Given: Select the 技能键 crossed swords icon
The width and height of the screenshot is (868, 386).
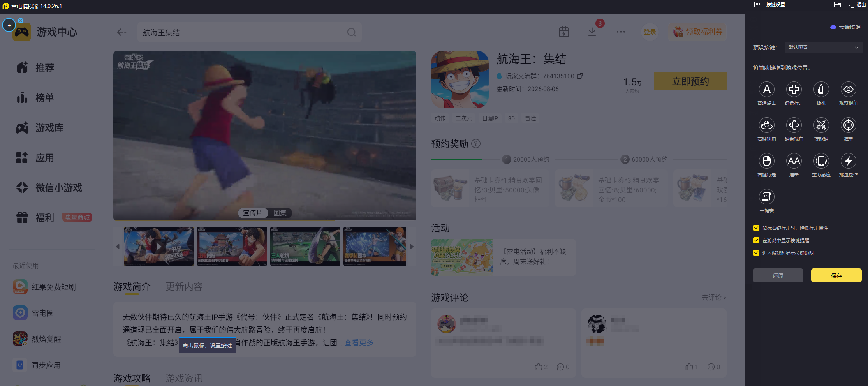Looking at the screenshot, I should (x=821, y=125).
